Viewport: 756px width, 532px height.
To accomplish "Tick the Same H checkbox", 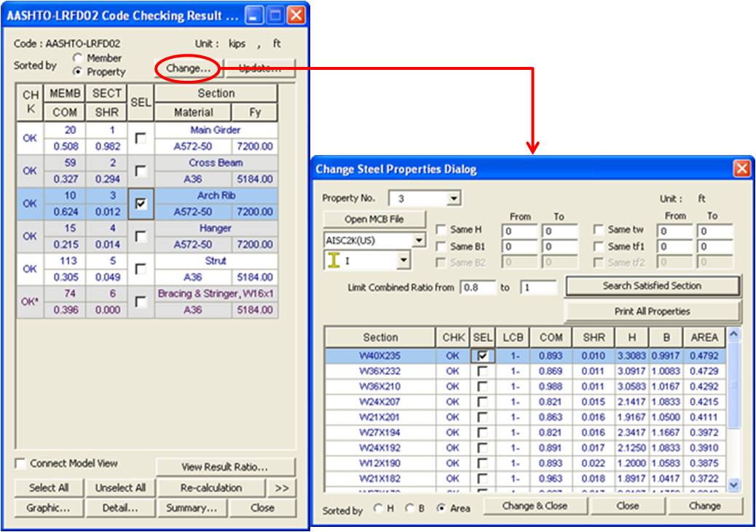I will click(441, 230).
